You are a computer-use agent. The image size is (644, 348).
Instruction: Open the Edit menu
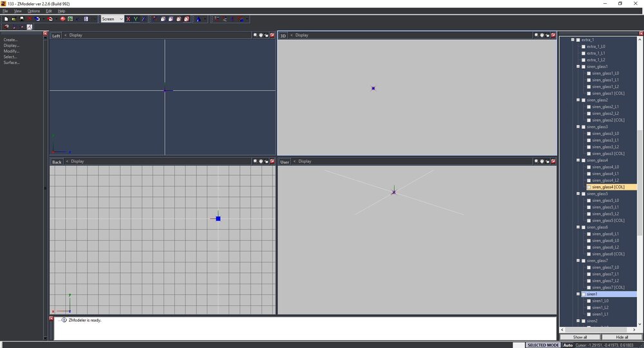(49, 11)
